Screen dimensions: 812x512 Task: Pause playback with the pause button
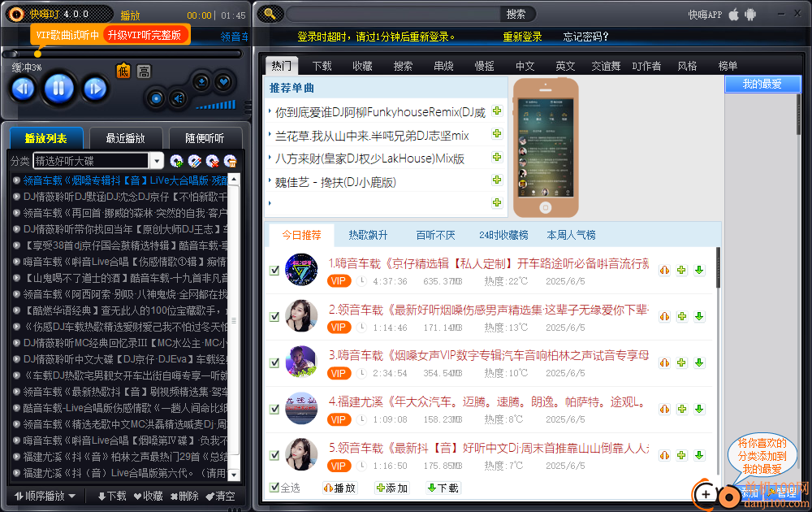[58, 88]
